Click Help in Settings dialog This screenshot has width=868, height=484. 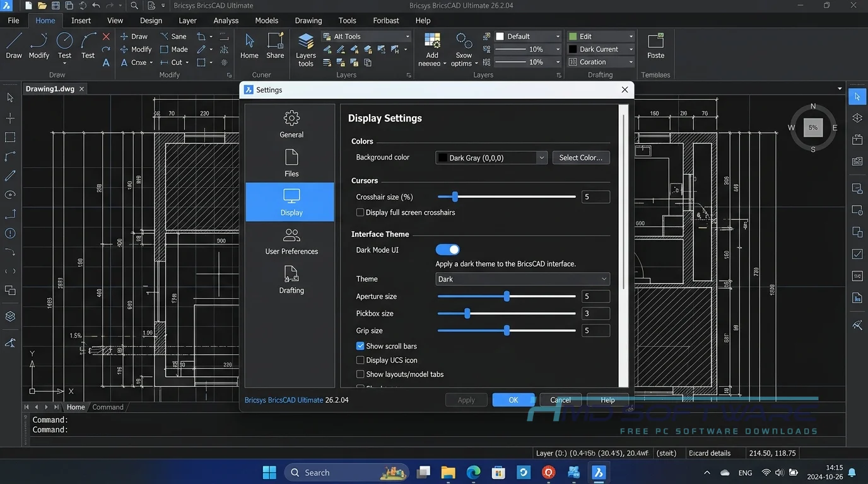(x=607, y=400)
